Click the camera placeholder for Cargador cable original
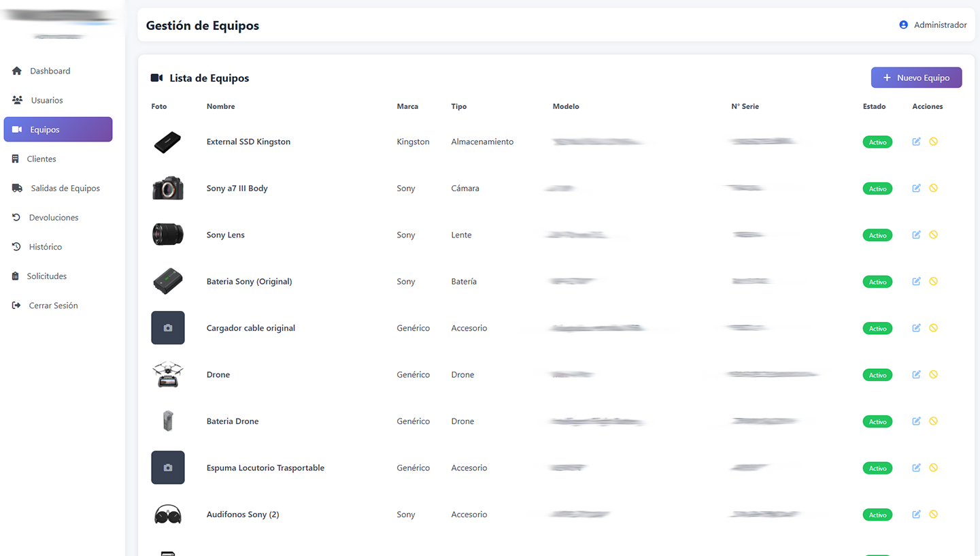 click(x=168, y=327)
